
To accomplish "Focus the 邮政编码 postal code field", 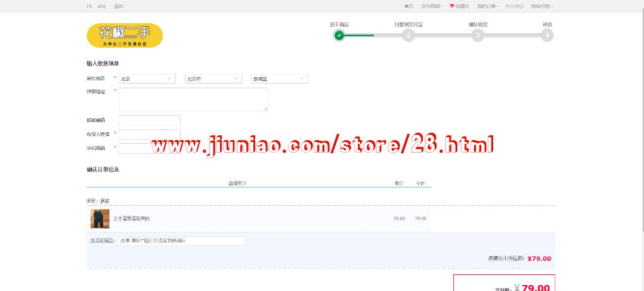I will click(150, 120).
